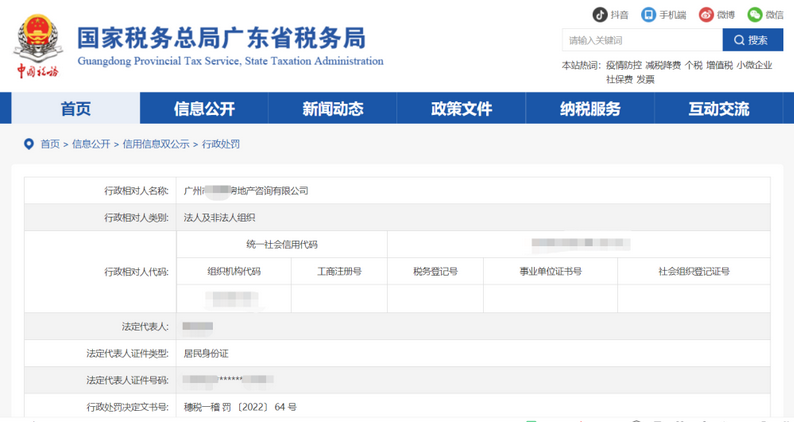Open the 互动交流 navigation item
The width and height of the screenshot is (794, 423).
pyautogui.click(x=718, y=109)
